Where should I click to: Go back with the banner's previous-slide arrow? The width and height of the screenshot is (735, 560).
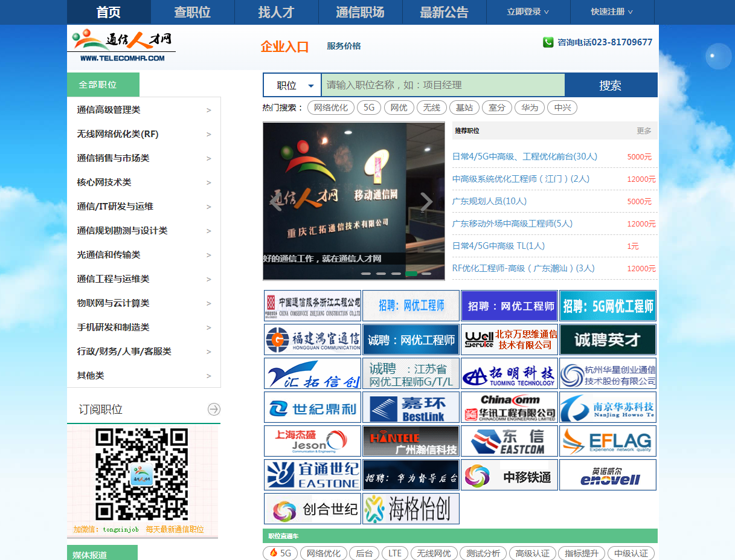[276, 202]
